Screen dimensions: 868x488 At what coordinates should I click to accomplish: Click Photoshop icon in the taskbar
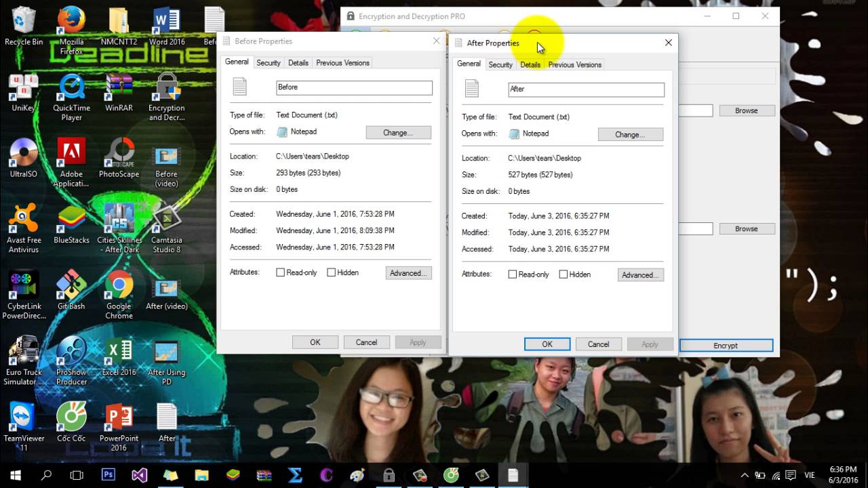[108, 475]
